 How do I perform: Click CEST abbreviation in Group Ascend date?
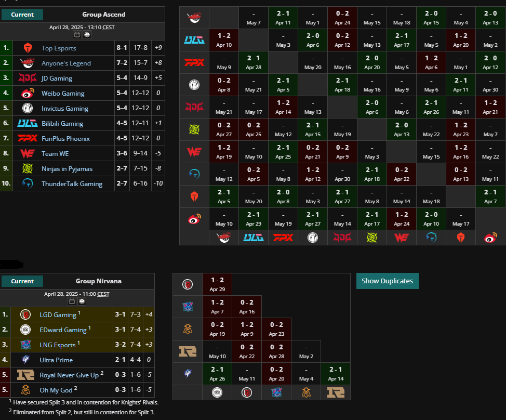(x=109, y=28)
